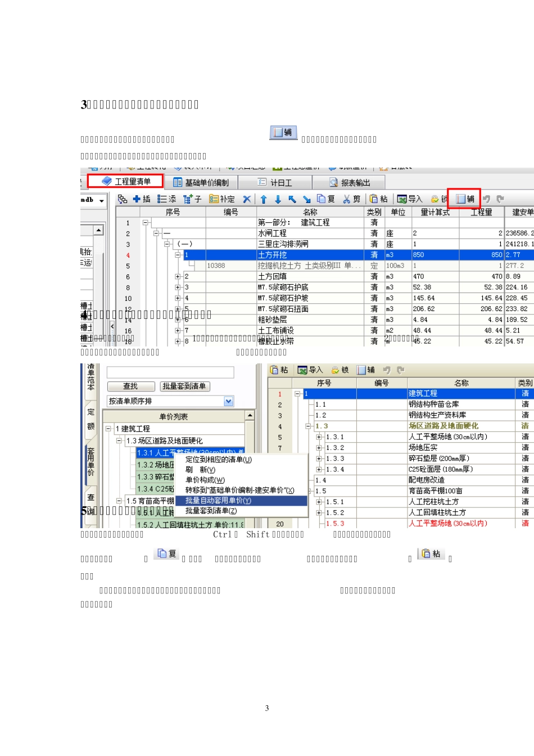Click the 粘 paste button in the upper toolbar
The height and width of the screenshot is (756, 534).
click(379, 199)
